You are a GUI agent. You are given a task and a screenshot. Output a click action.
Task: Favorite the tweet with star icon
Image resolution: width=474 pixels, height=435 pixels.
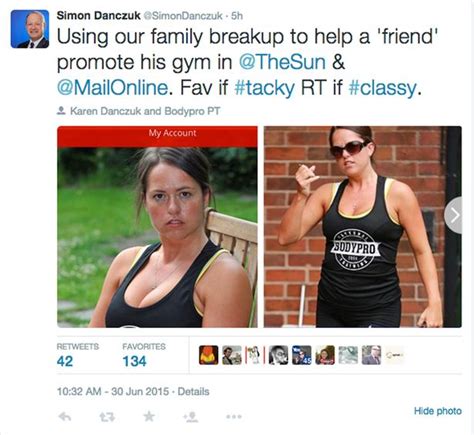(149, 416)
